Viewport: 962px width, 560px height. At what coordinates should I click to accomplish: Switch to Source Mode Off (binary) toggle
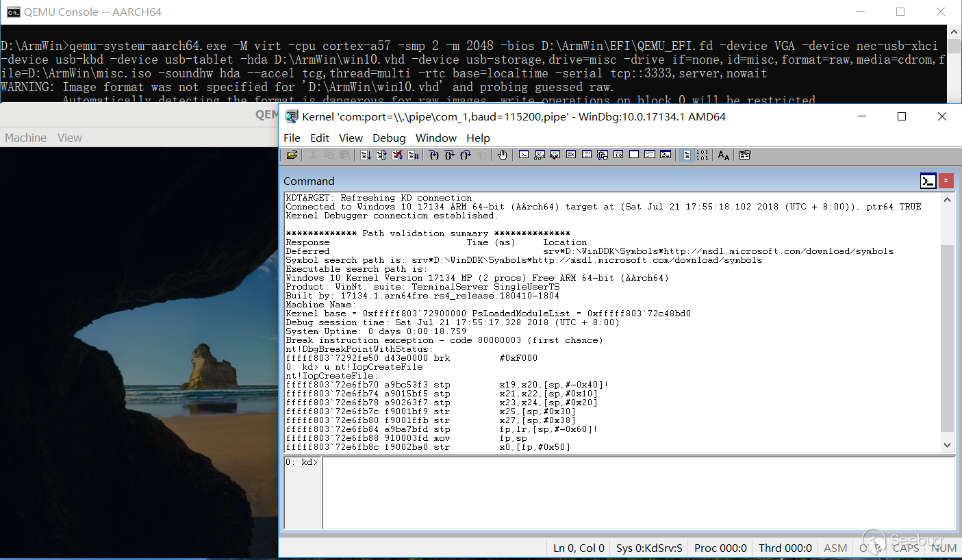click(702, 155)
